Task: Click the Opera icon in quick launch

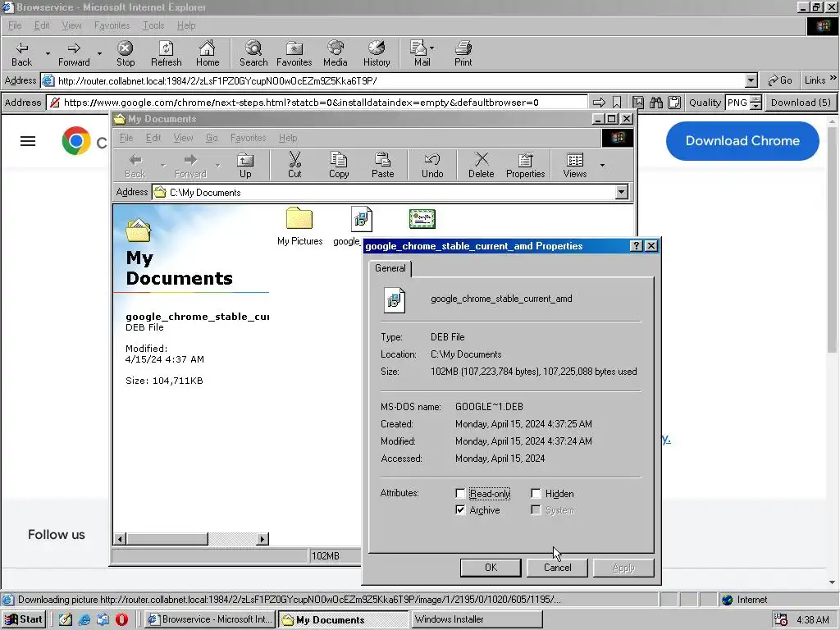Action: point(121,619)
